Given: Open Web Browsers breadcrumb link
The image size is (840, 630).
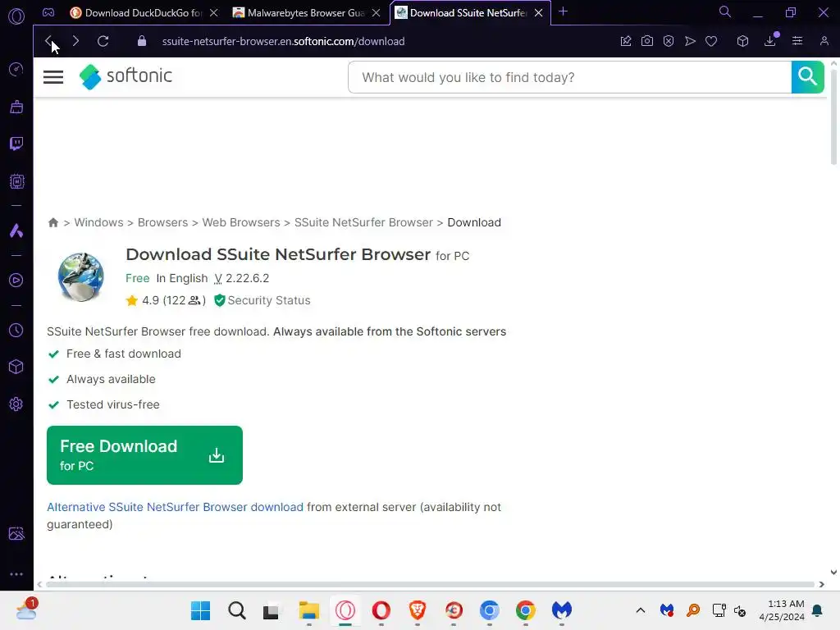Looking at the screenshot, I should click(241, 222).
